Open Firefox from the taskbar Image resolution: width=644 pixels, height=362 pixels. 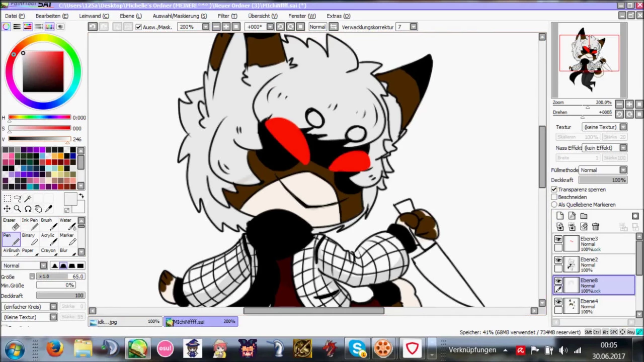coord(55,348)
